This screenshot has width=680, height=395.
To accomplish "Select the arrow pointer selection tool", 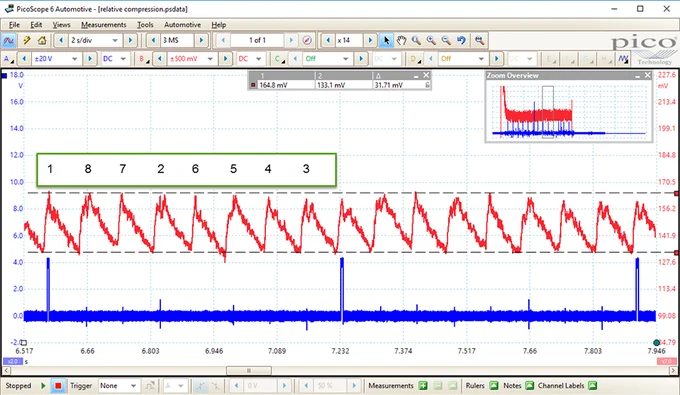I will (386, 40).
